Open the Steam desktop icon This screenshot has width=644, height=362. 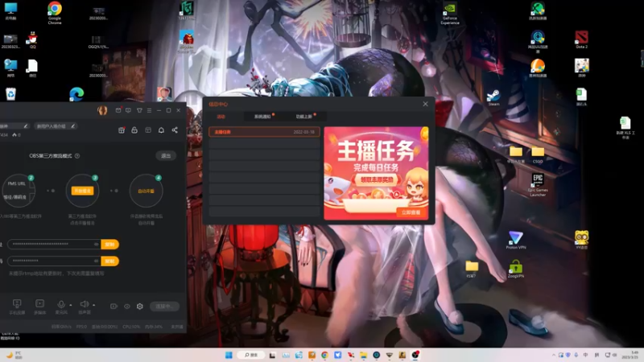click(x=493, y=97)
